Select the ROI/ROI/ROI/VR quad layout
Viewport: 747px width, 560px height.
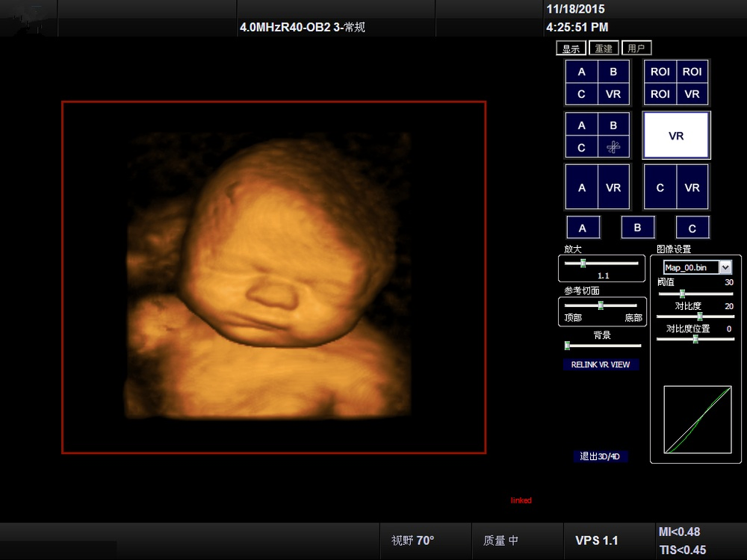click(x=676, y=83)
